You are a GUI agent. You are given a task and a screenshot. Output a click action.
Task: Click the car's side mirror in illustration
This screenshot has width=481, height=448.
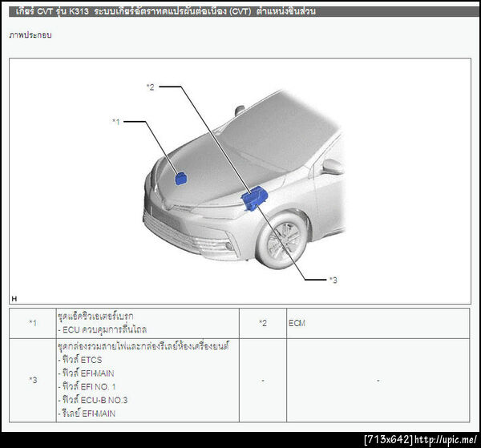(x=332, y=167)
